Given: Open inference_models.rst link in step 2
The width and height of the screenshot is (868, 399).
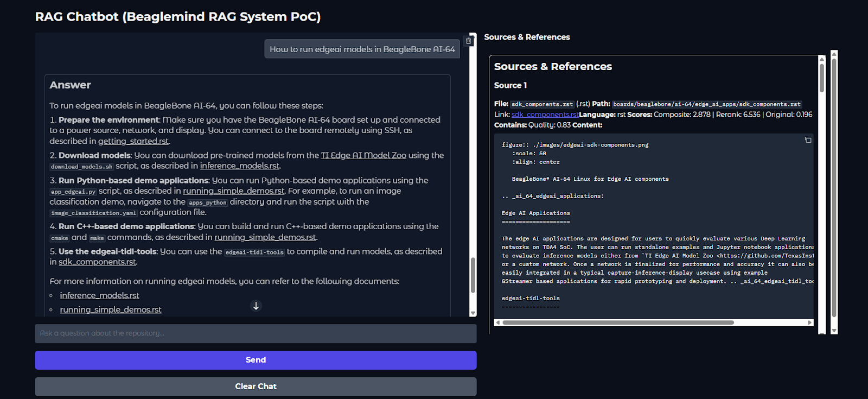Looking at the screenshot, I should pos(240,166).
